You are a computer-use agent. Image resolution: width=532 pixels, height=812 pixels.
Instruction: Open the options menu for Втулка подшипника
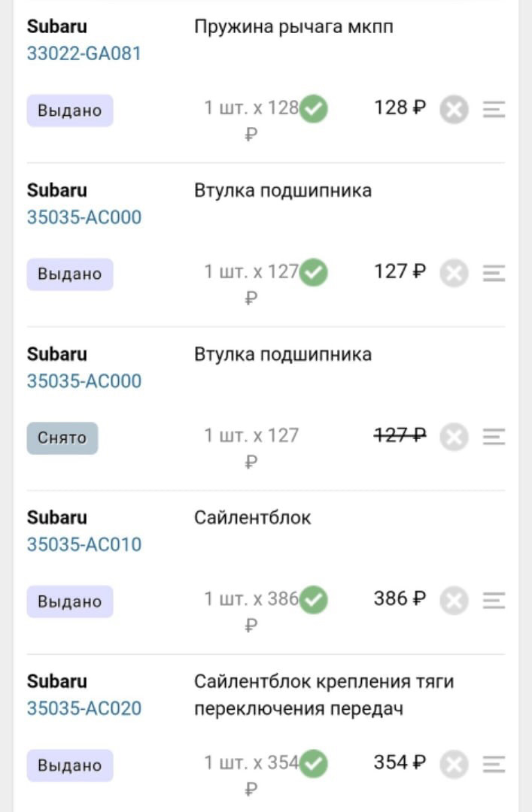pos(494,273)
